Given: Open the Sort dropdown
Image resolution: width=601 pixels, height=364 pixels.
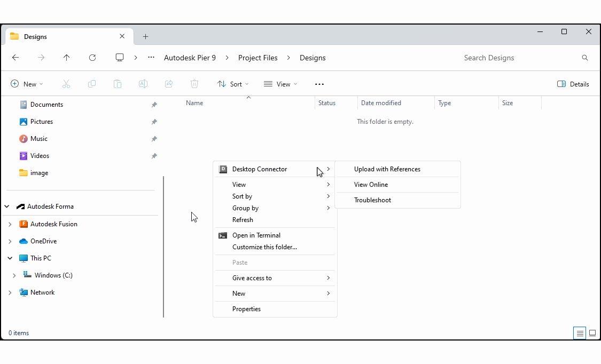Looking at the screenshot, I should (233, 84).
